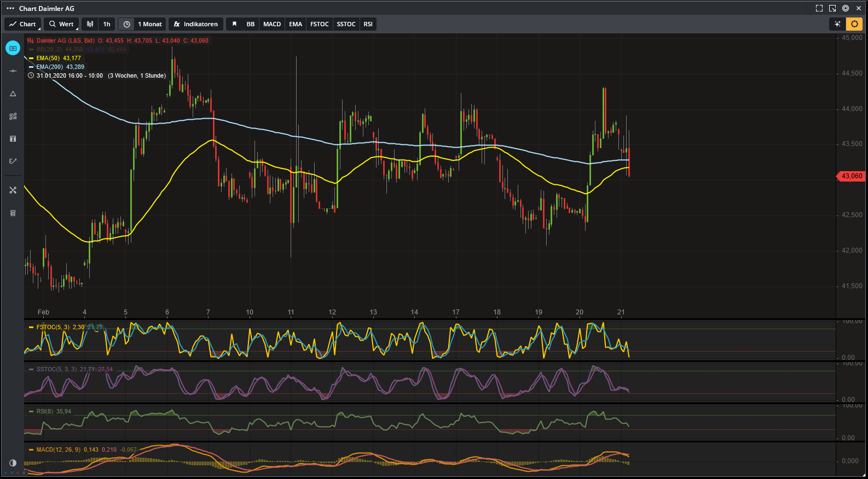Click the bookmark icon in the toolbar

234,24
